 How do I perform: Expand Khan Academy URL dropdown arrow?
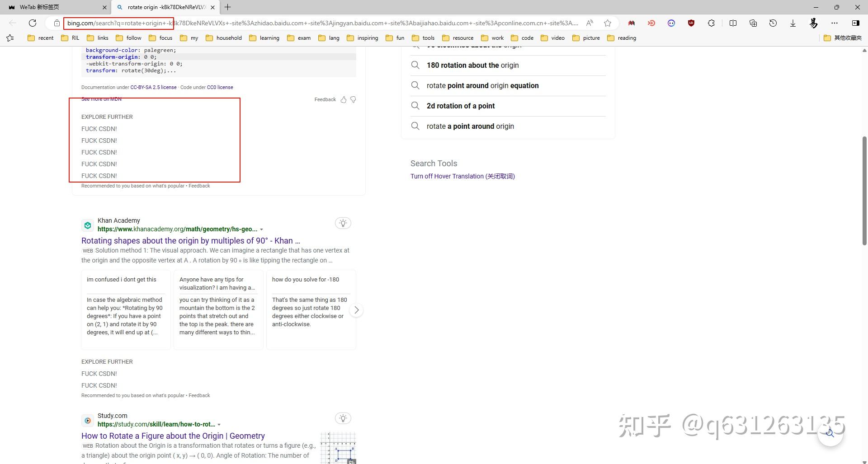tap(261, 230)
